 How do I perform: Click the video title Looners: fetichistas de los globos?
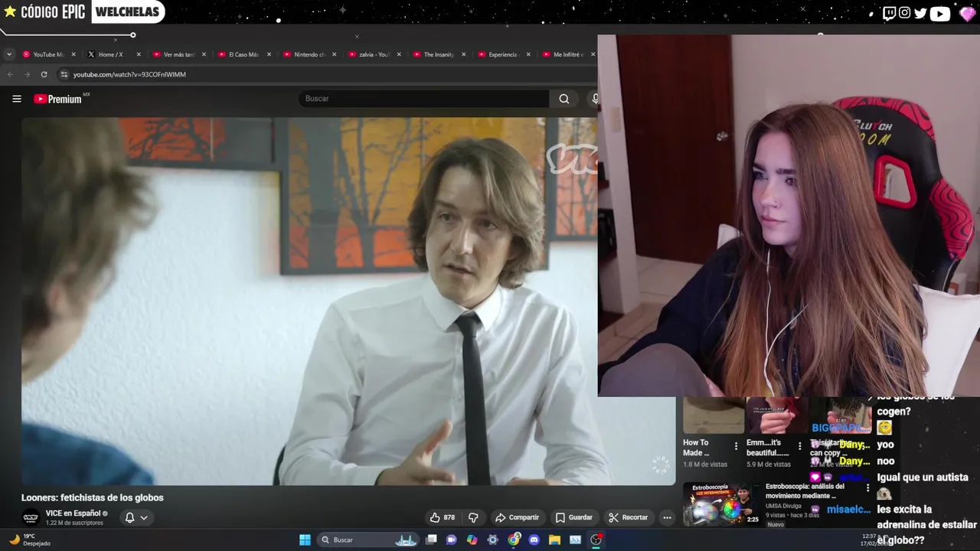[x=92, y=497]
